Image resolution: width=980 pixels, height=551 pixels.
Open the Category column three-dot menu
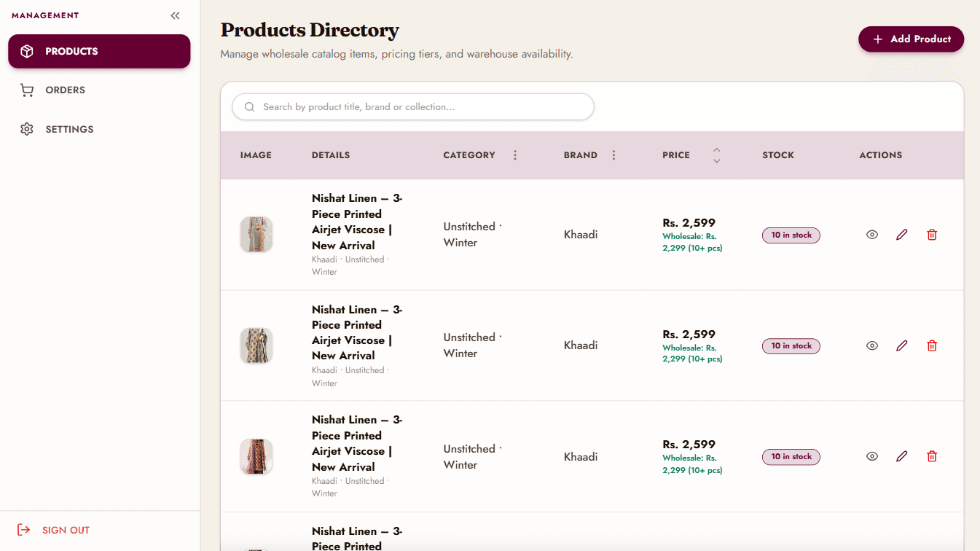coord(515,155)
